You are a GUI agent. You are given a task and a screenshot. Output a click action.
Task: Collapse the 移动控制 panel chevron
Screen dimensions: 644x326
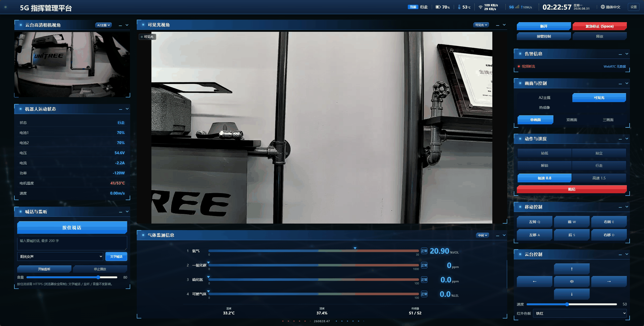tap(627, 207)
